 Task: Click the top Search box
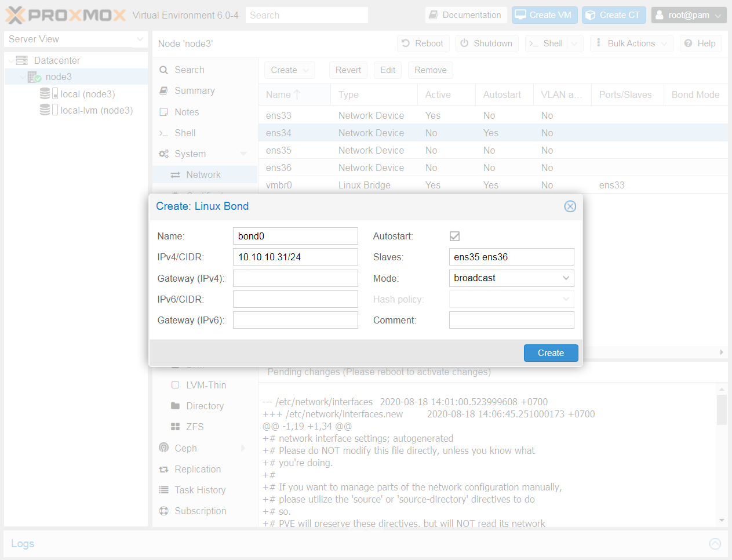tap(307, 15)
